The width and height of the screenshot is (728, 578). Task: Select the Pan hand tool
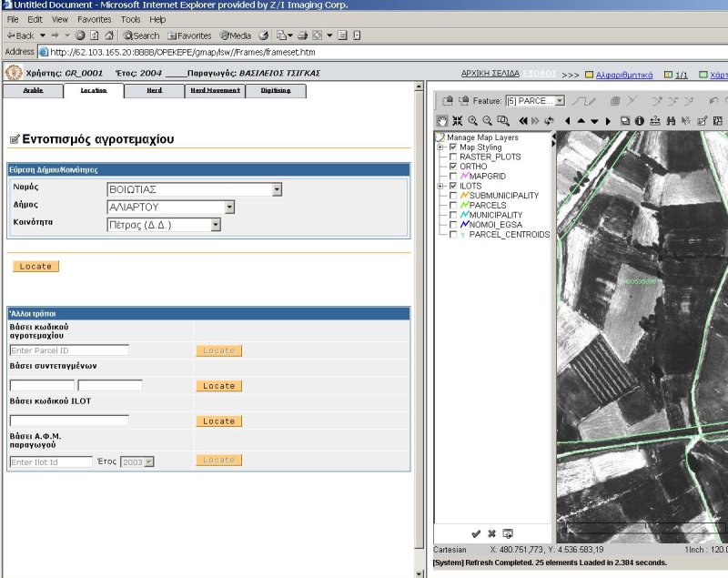point(442,120)
